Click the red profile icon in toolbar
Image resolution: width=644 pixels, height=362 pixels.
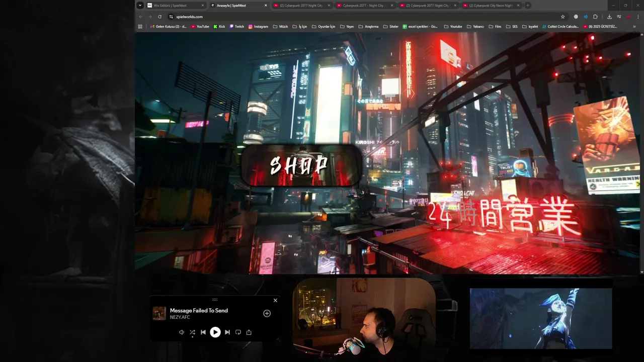tap(628, 17)
